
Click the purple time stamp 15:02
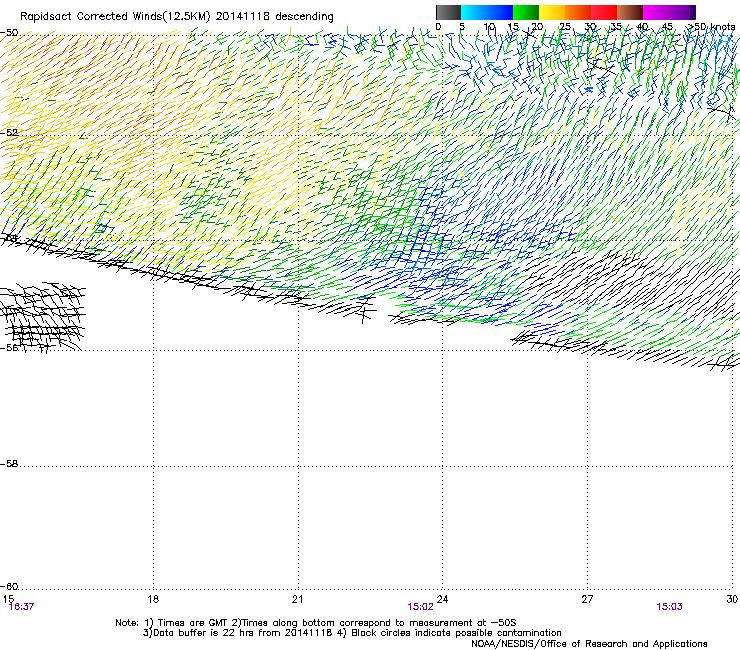tap(420, 607)
